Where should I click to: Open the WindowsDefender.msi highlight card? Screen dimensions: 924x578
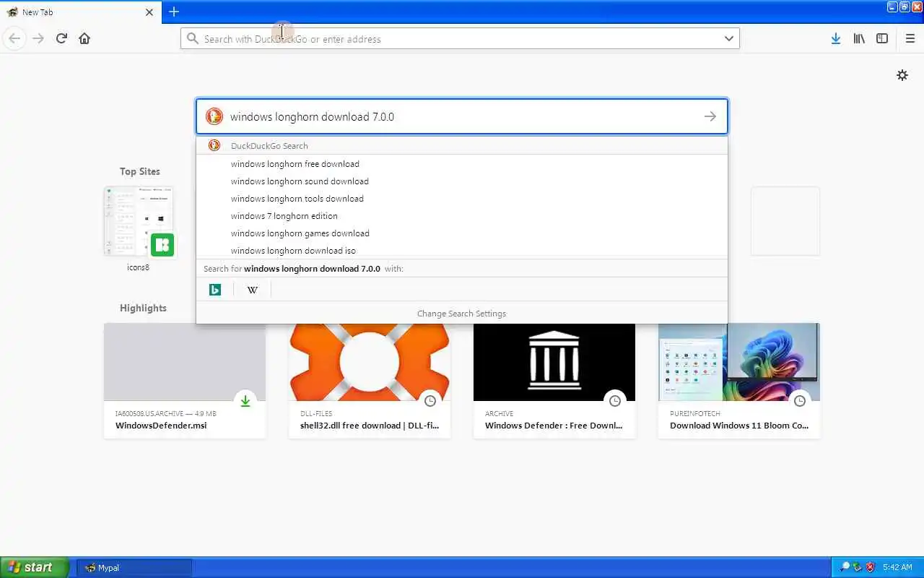pyautogui.click(x=185, y=381)
